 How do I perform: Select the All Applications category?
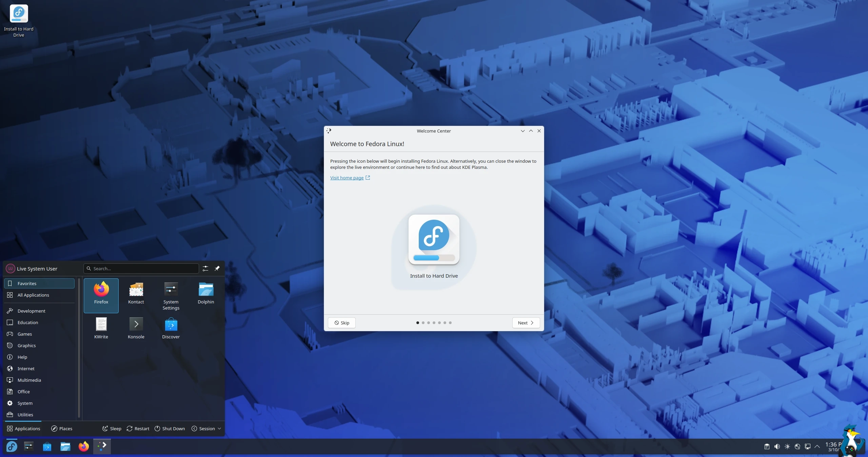tap(33, 295)
